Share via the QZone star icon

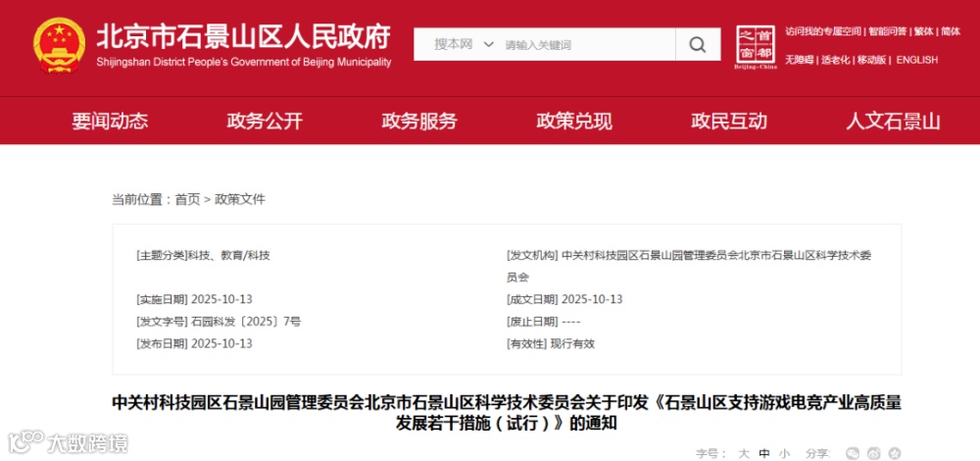[x=895, y=453]
